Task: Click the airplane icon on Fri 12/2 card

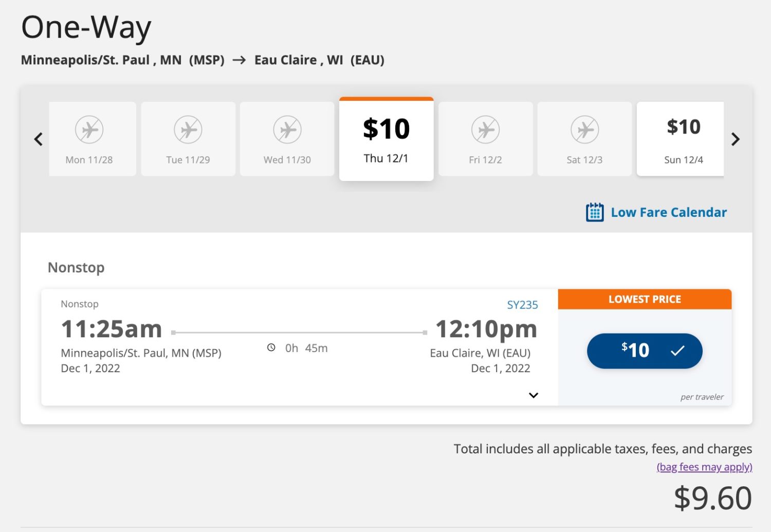Action: coord(485,130)
